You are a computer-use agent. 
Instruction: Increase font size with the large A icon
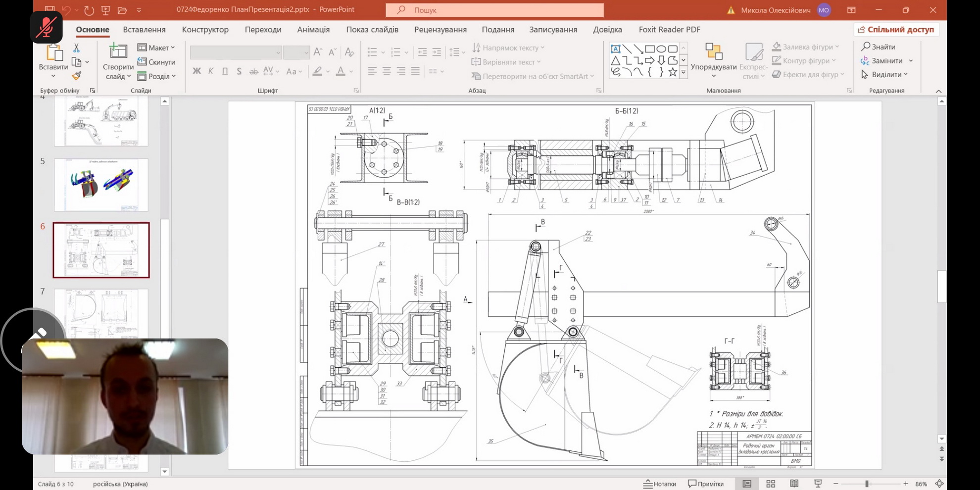[318, 52]
